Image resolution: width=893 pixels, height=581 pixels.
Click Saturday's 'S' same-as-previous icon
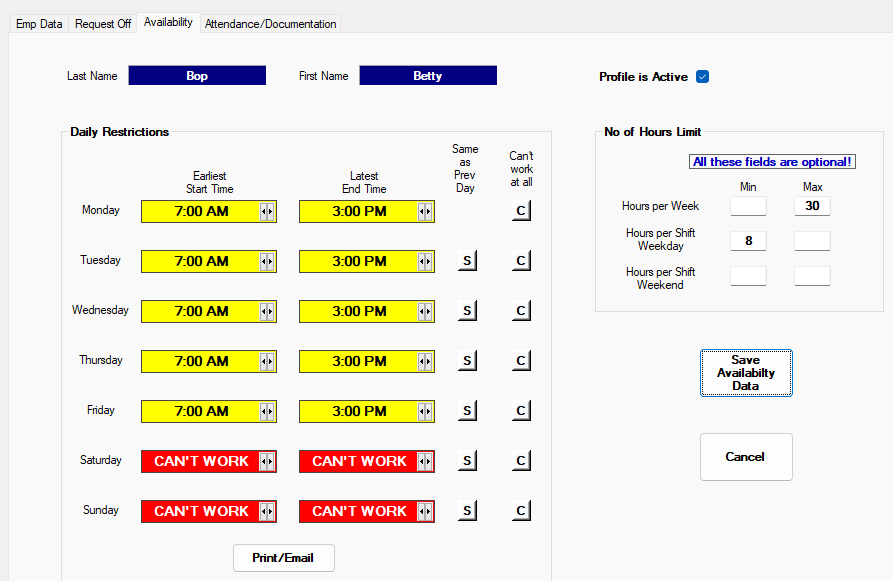[x=466, y=460]
